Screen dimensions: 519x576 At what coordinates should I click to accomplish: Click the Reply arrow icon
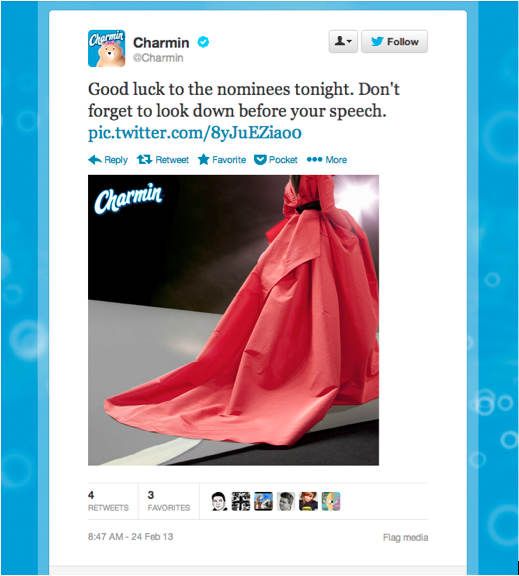(x=95, y=160)
